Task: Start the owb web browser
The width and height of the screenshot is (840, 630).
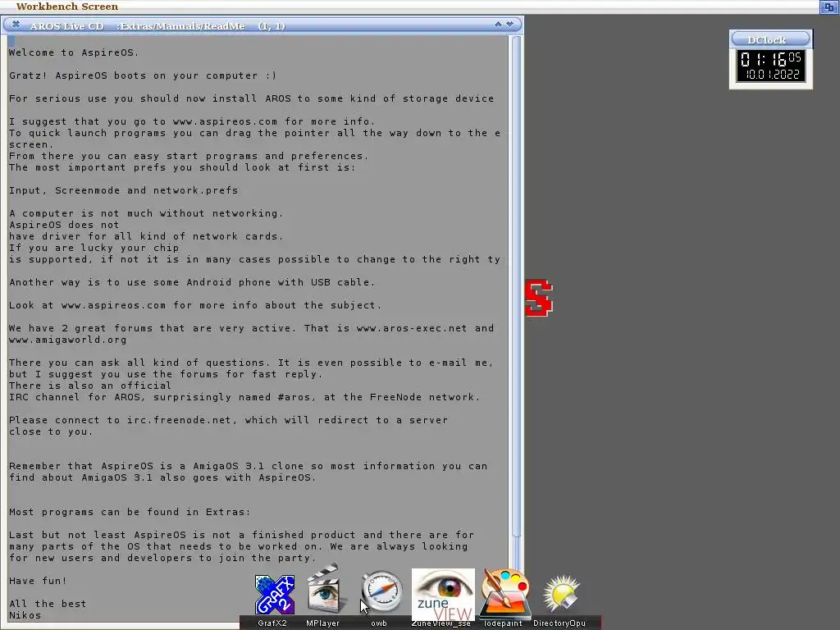Action: pos(381,592)
